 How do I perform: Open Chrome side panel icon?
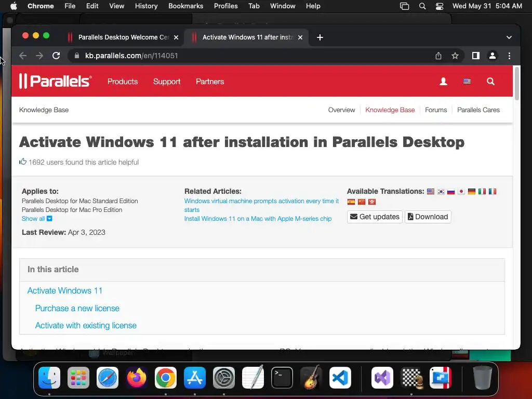[x=476, y=56]
